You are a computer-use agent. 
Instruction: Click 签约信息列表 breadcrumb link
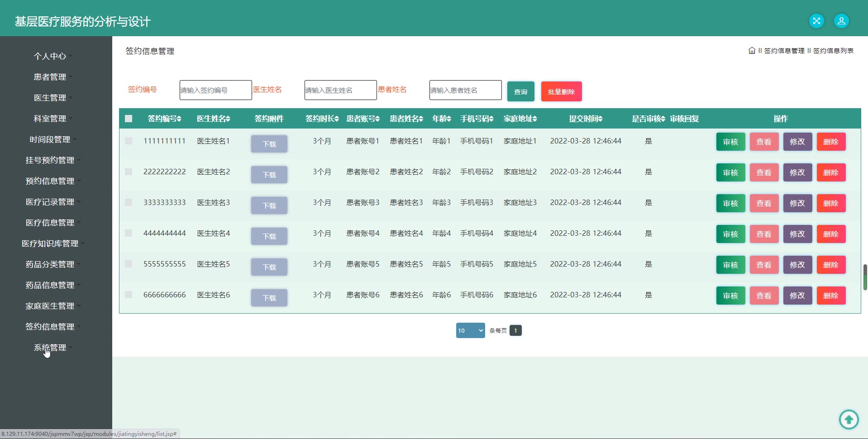pos(833,51)
